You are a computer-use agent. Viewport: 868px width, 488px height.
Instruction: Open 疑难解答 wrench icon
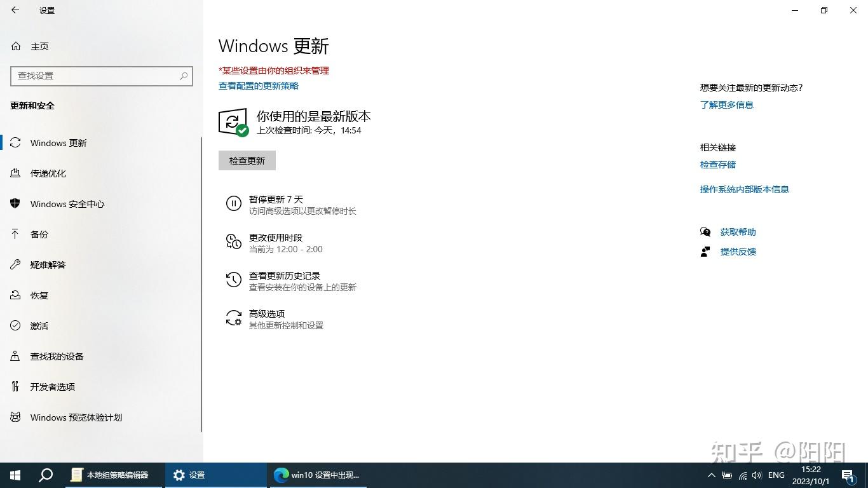[16, 265]
